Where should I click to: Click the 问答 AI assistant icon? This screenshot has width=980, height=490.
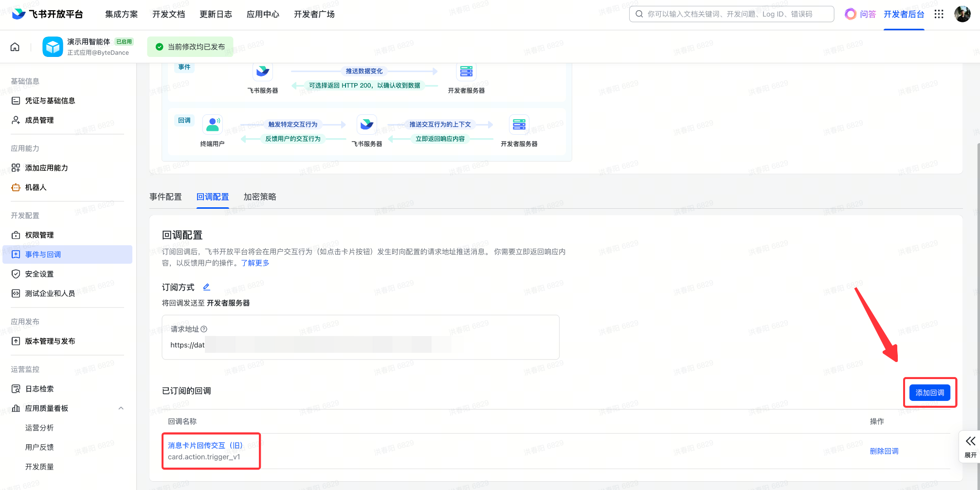pos(850,14)
